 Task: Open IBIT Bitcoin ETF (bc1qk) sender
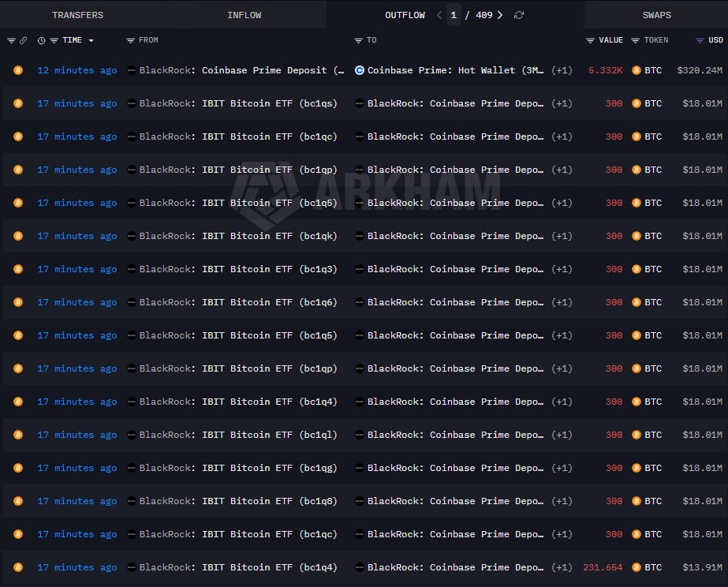tap(238, 236)
